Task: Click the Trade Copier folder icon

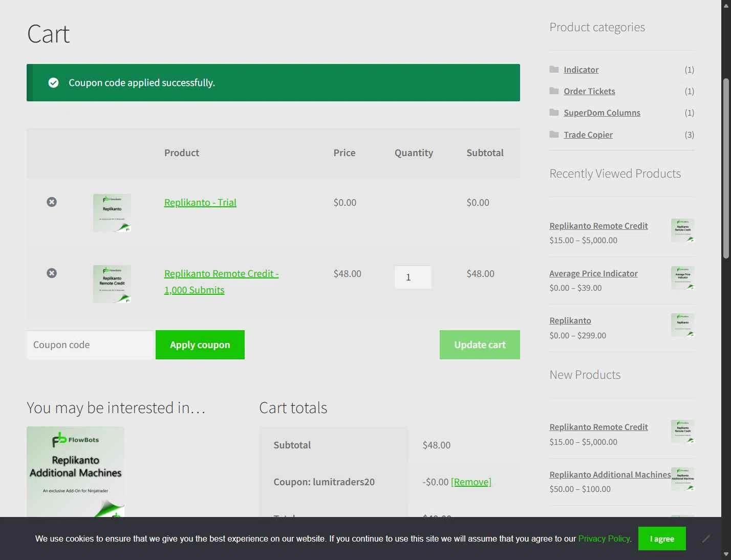Action: click(x=554, y=134)
